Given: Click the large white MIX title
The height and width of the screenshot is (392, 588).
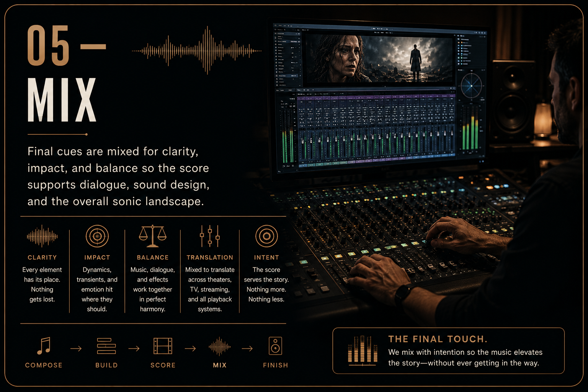Looking at the screenshot, I should point(62,100).
